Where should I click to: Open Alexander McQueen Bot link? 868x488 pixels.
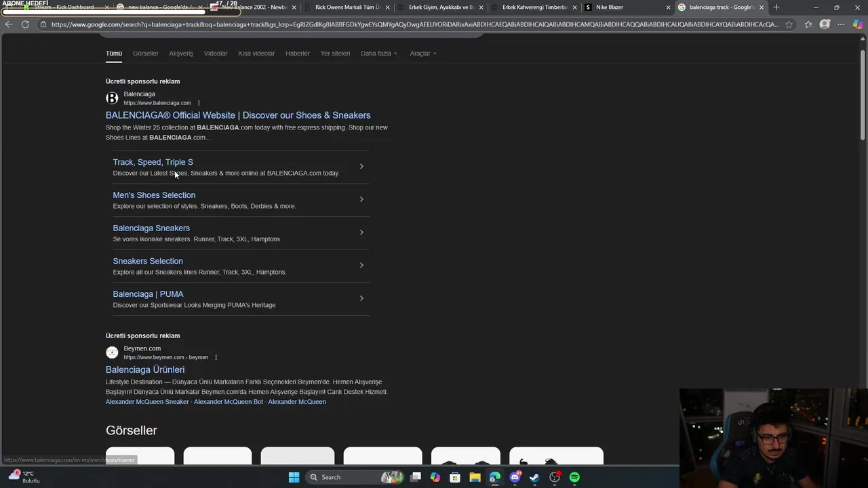click(229, 402)
